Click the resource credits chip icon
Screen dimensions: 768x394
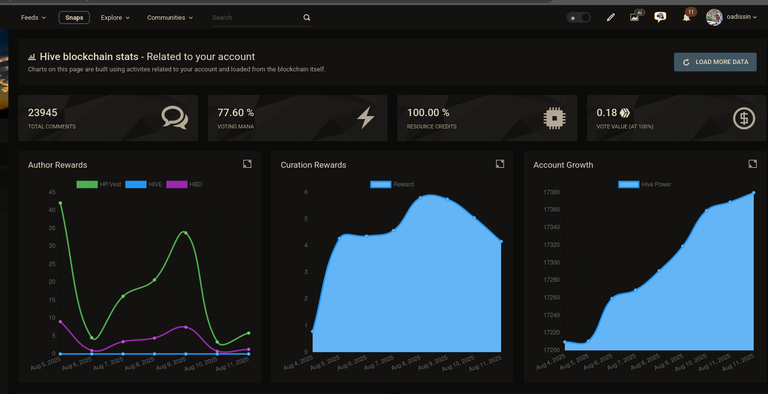554,118
